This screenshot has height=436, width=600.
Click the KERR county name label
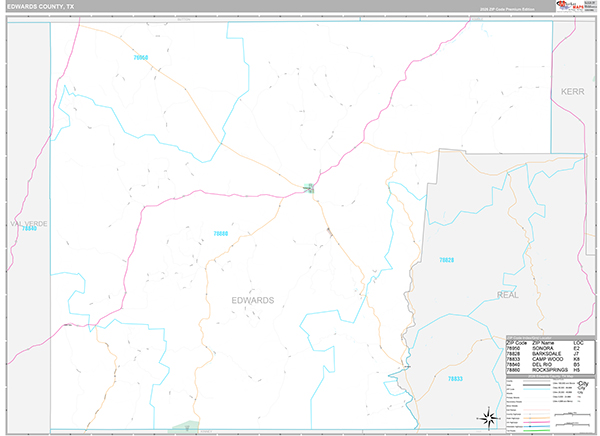(572, 91)
